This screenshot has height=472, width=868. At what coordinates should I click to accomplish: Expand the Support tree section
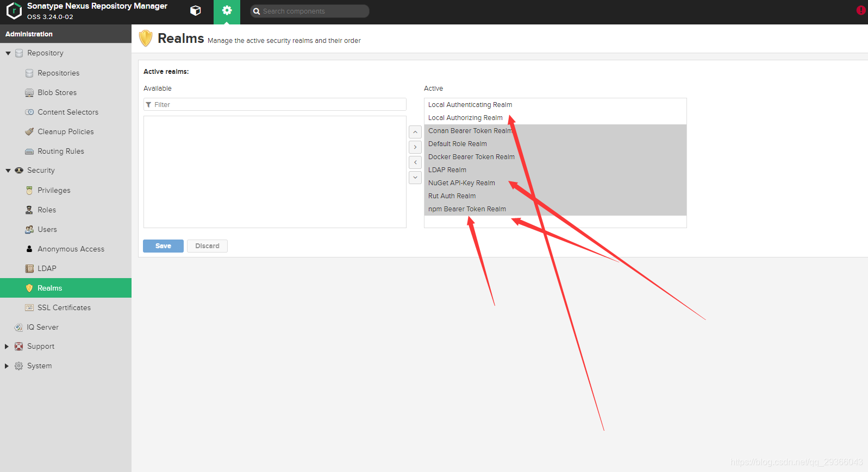7,347
